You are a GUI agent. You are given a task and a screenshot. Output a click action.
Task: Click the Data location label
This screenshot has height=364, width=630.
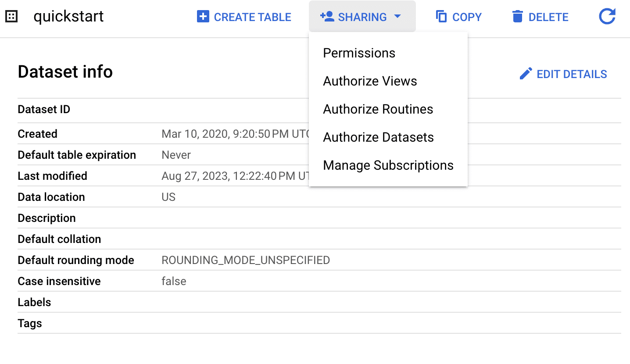coord(51,197)
